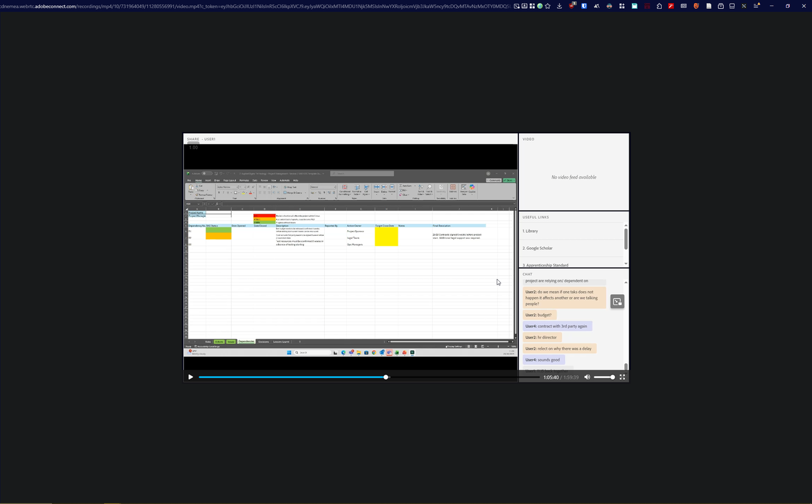Click the orange profile avatar icon in the toolbar
The image size is (812, 504).
pos(697,6)
